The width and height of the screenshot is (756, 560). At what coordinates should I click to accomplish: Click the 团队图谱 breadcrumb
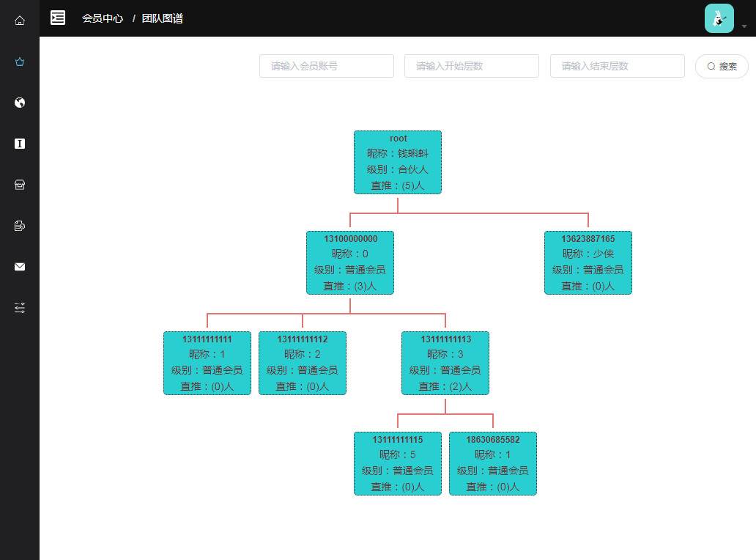click(163, 18)
